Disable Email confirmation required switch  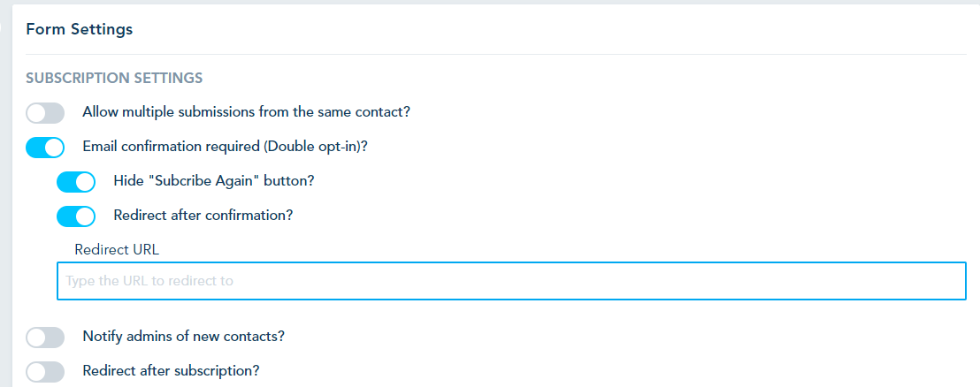pyautogui.click(x=45, y=147)
